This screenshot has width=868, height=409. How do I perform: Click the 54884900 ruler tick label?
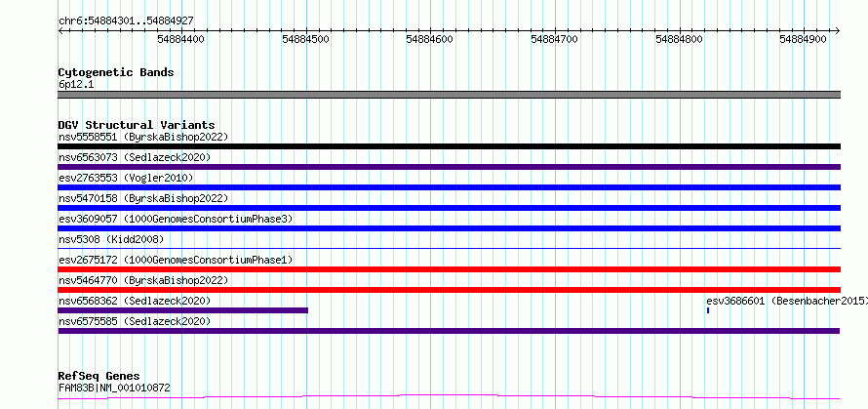803,39
